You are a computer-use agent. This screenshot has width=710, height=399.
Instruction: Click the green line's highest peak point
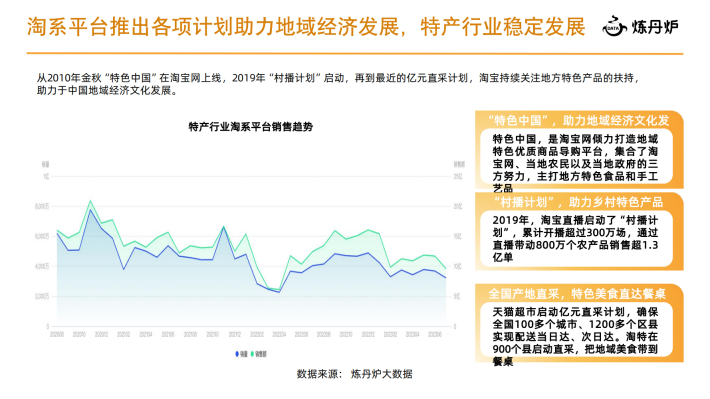pos(90,201)
